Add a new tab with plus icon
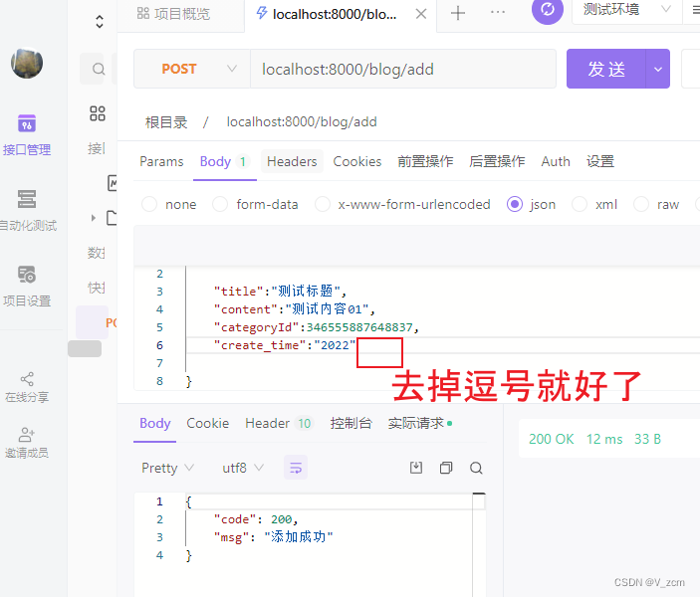Image resolution: width=700 pixels, height=597 pixels. tap(458, 13)
